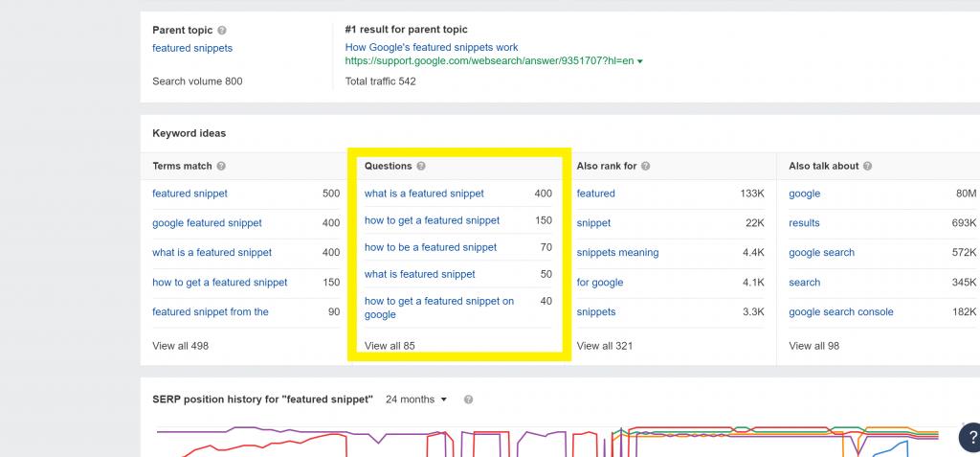Image resolution: width=980 pixels, height=457 pixels.
Task: Open google search console keyword
Action: pos(841,311)
